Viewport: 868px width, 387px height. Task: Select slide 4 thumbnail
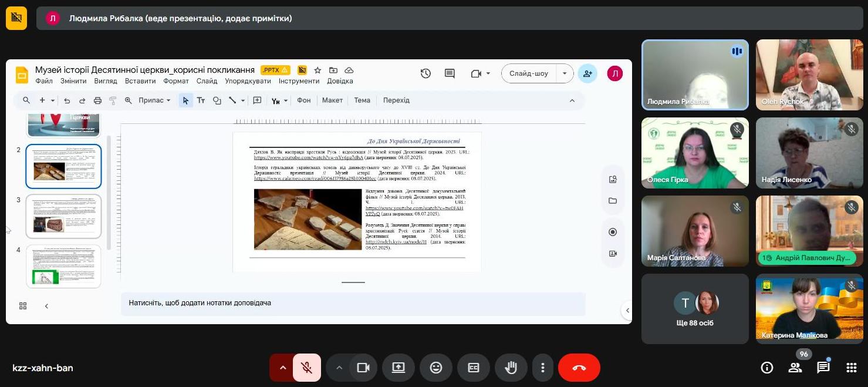click(63, 266)
